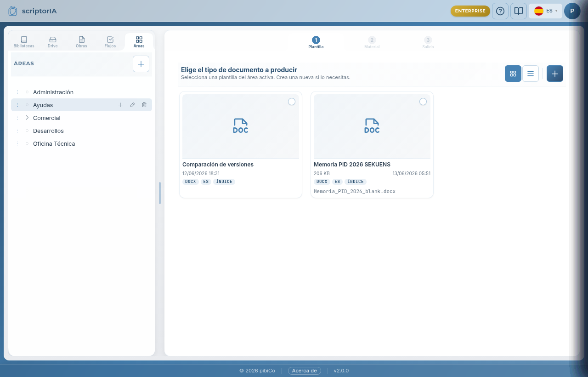Open the help question-mark icon

500,11
